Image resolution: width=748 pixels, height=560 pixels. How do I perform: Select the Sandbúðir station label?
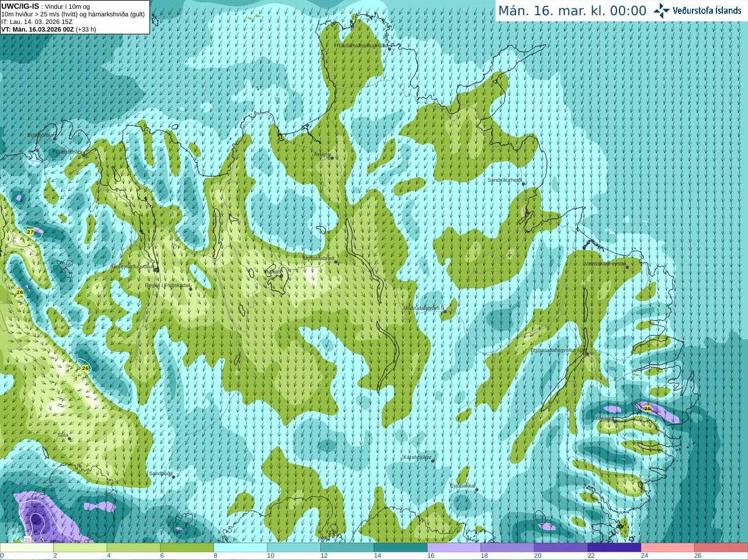click(160, 473)
